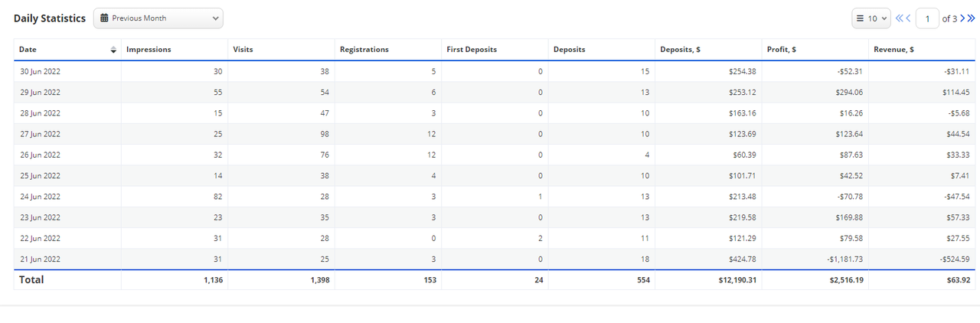Viewport: 980px width, 323px height.
Task: Click the $254.38 deposits value
Action: 743,71
